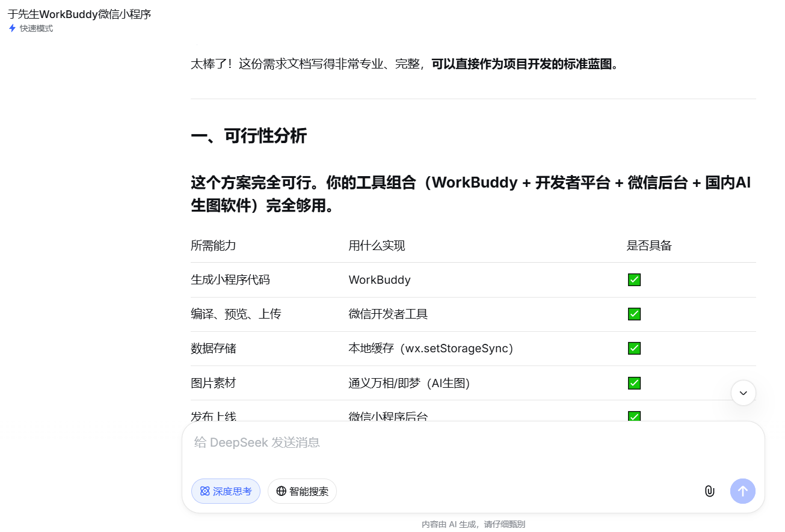Click the 给 DeepSeek 发送消息 input field
The width and height of the screenshot is (785, 532).
[x=473, y=443]
